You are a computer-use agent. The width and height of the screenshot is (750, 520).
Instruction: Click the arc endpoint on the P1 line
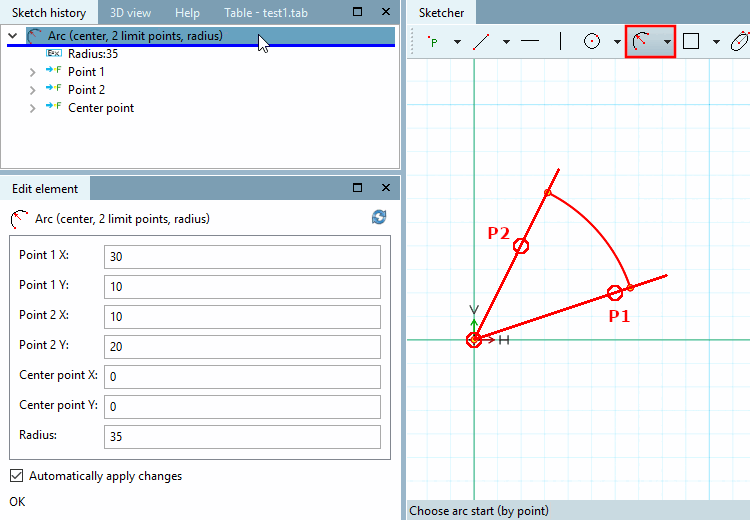630,288
